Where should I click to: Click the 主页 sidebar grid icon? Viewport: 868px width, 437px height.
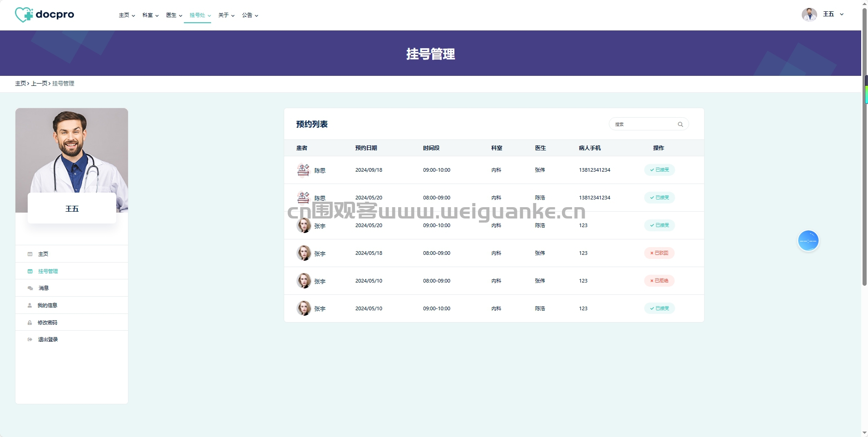pos(30,254)
